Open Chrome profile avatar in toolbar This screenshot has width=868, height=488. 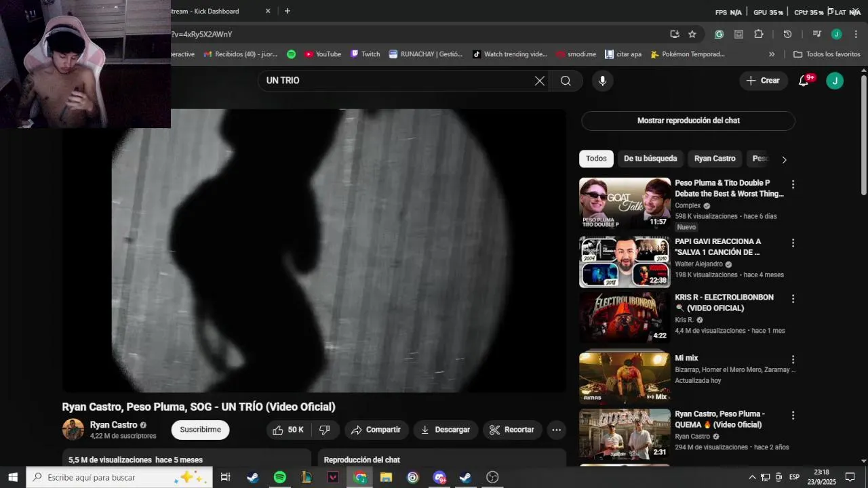pyautogui.click(x=836, y=34)
